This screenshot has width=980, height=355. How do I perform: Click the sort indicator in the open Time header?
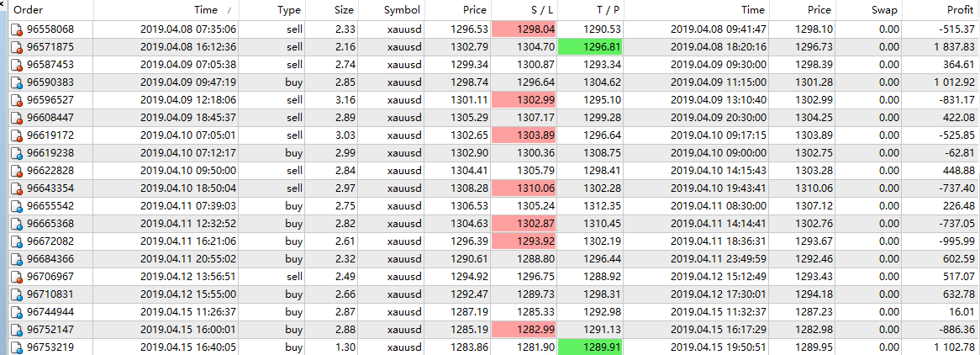(x=228, y=10)
